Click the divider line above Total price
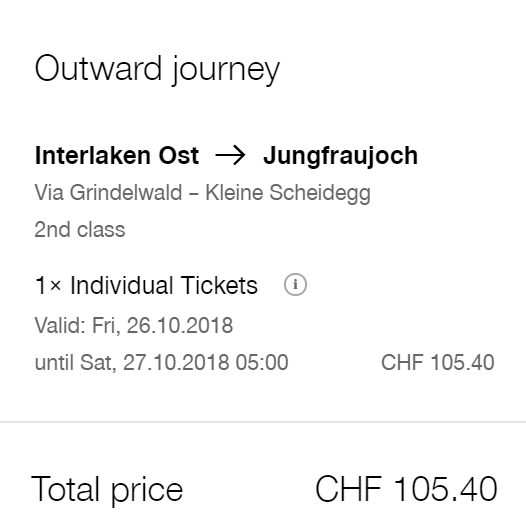 click(263, 422)
